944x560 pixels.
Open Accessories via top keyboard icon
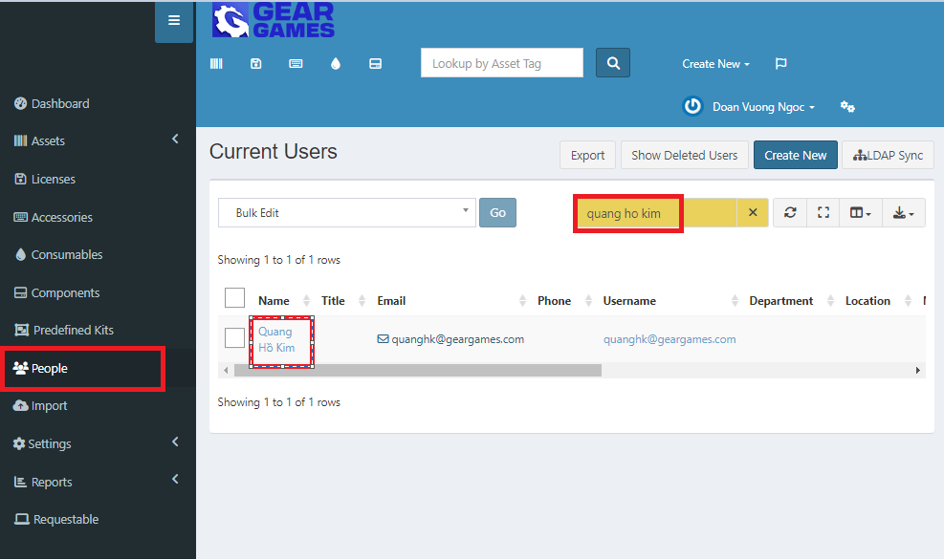point(296,64)
